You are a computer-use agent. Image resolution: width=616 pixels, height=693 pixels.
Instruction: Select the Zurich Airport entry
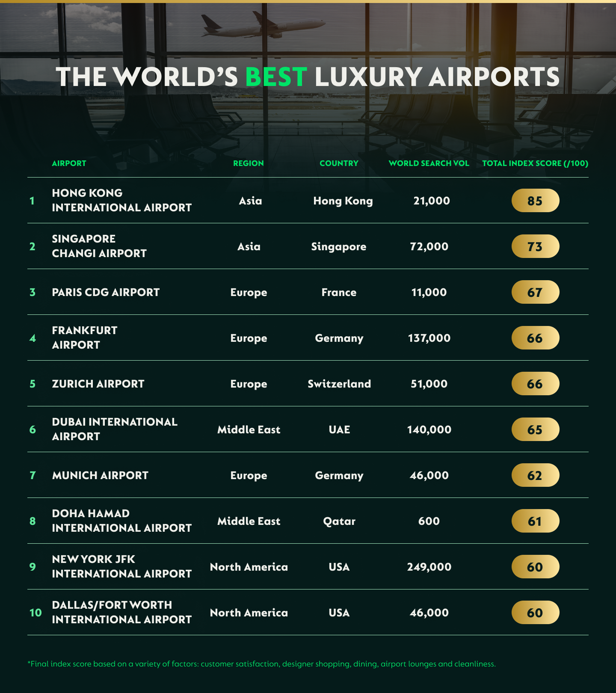98,384
